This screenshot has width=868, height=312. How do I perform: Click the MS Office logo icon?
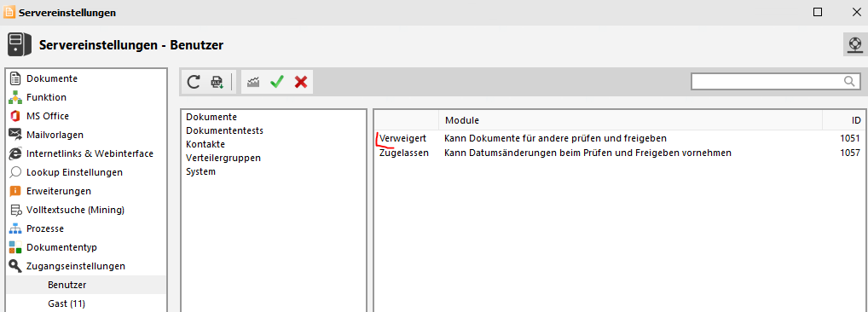click(15, 116)
